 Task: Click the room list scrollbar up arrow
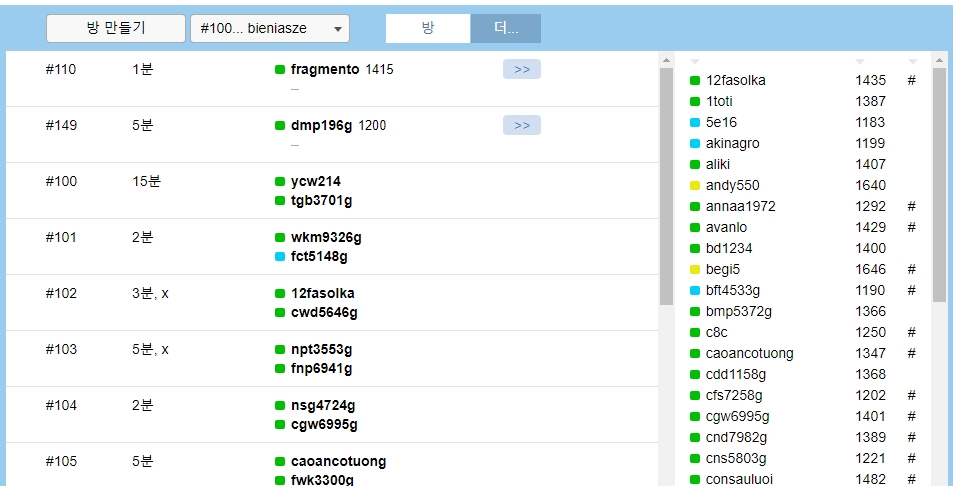coord(666,60)
